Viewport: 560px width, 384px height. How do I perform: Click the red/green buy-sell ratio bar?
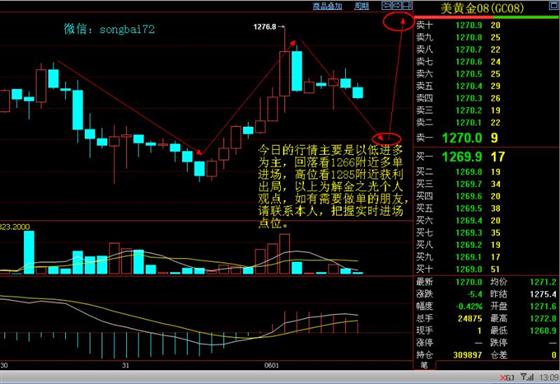[487, 17]
